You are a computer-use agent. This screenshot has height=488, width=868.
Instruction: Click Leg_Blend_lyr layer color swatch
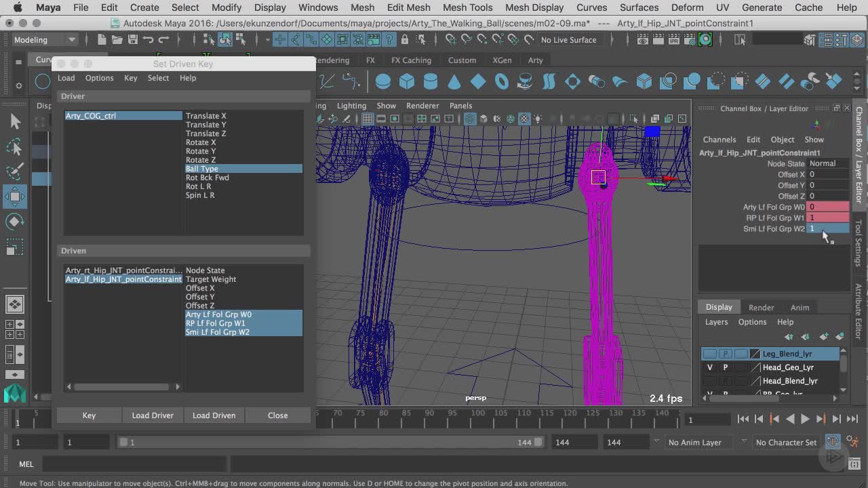tap(755, 354)
